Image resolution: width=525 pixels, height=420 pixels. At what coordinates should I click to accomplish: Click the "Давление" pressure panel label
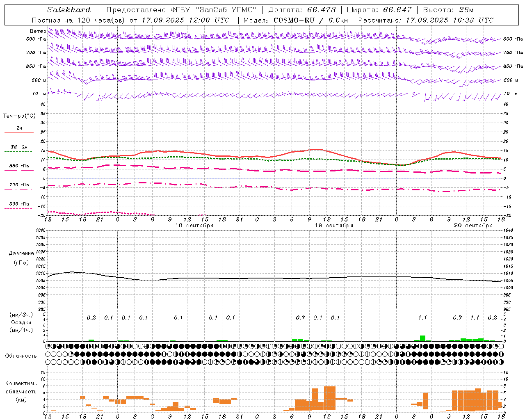pyautogui.click(x=21, y=253)
